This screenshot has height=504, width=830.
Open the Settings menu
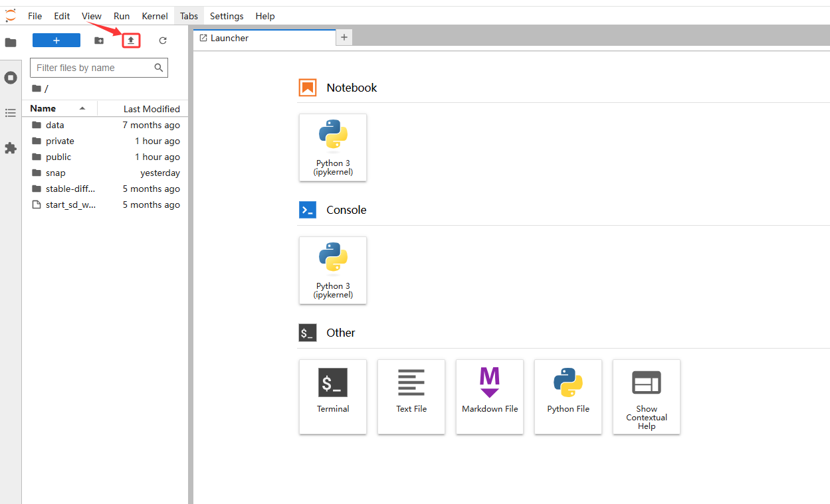(x=227, y=16)
